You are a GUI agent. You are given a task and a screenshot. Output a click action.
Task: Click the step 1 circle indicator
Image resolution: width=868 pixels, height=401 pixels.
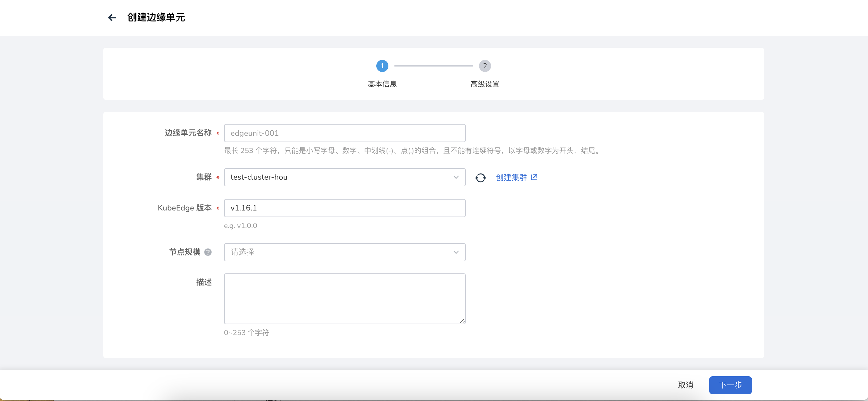382,66
